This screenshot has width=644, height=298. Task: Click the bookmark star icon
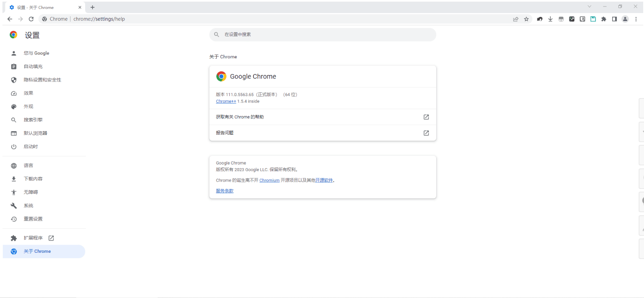click(526, 19)
